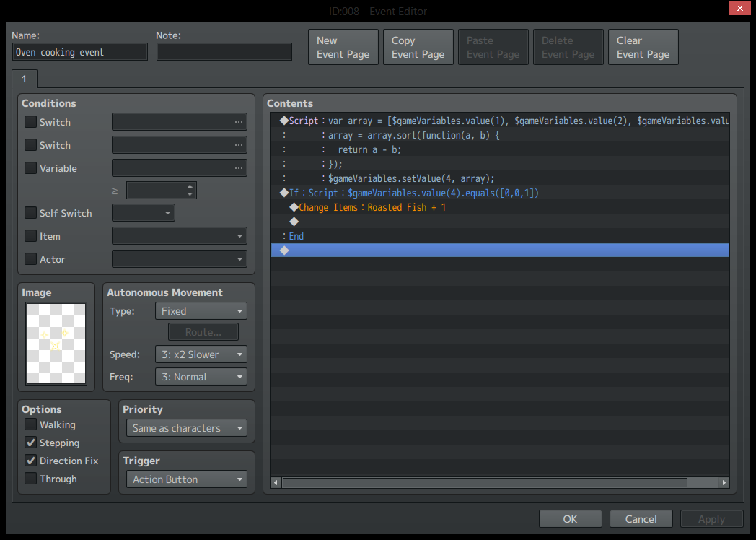Select the If Script condition line

(499, 193)
